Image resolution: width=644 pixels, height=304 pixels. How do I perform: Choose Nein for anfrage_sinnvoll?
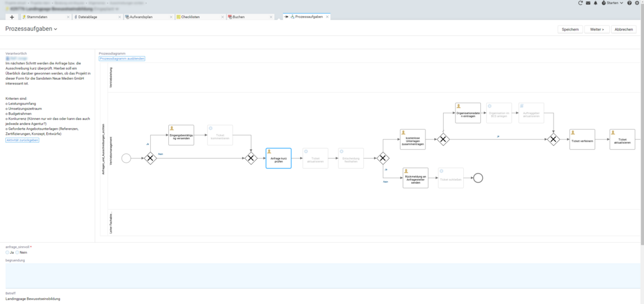17,253
